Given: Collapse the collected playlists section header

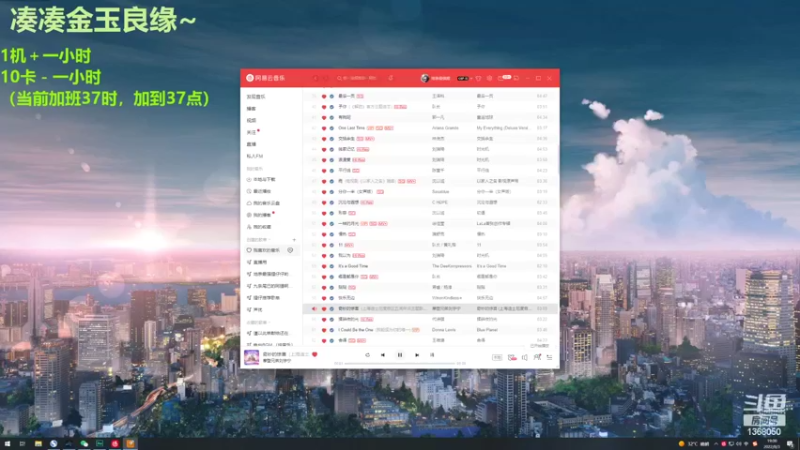Looking at the screenshot, I should [257, 322].
